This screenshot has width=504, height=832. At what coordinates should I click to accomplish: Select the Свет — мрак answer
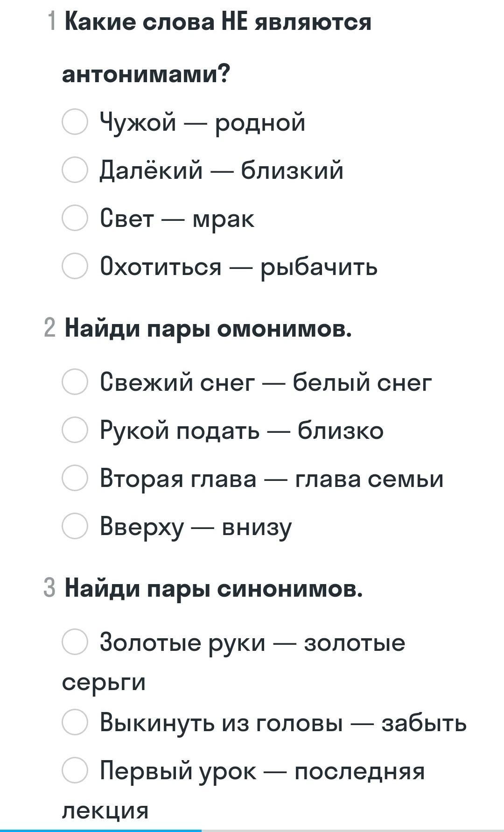[75, 218]
